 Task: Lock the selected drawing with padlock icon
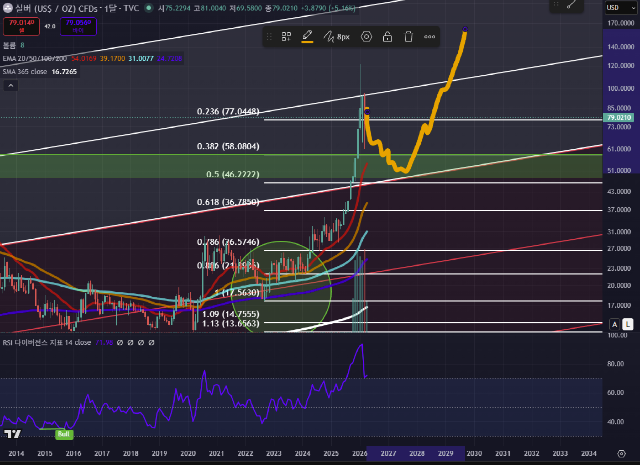[387, 37]
